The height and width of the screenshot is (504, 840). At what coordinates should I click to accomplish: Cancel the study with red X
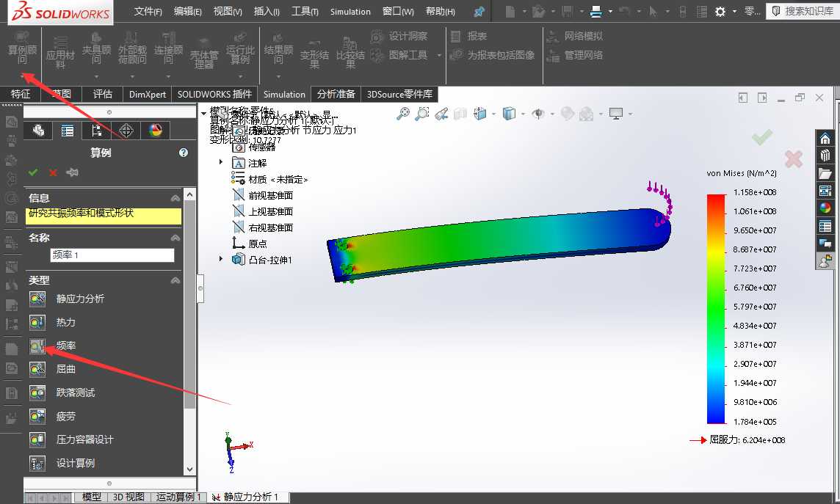coord(53,172)
